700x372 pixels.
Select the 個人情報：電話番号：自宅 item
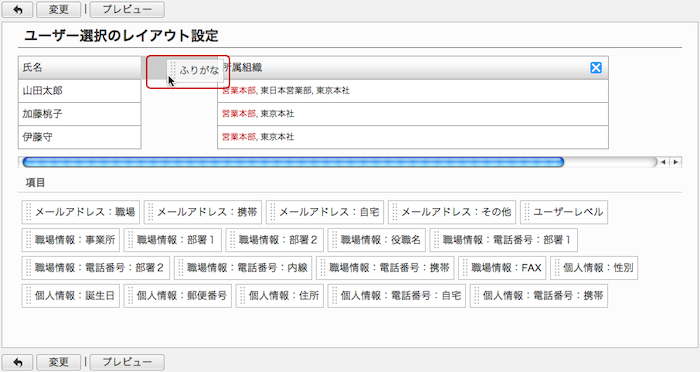point(396,296)
